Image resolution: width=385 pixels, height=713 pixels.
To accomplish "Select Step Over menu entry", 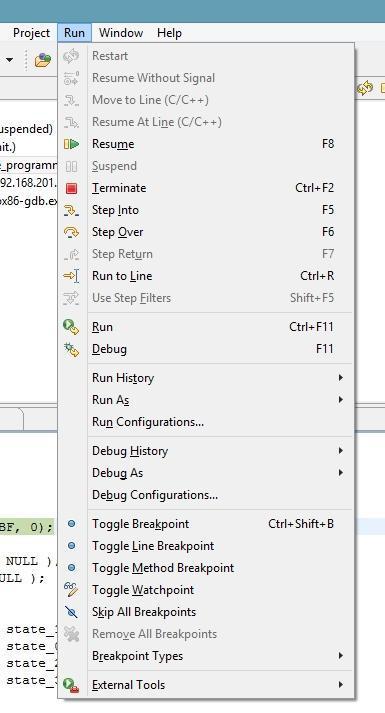I will (x=206, y=232).
